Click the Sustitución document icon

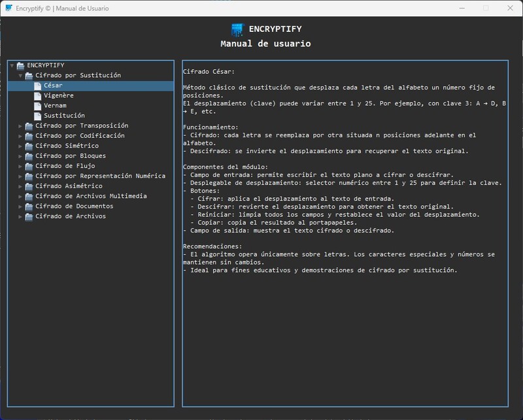point(37,115)
